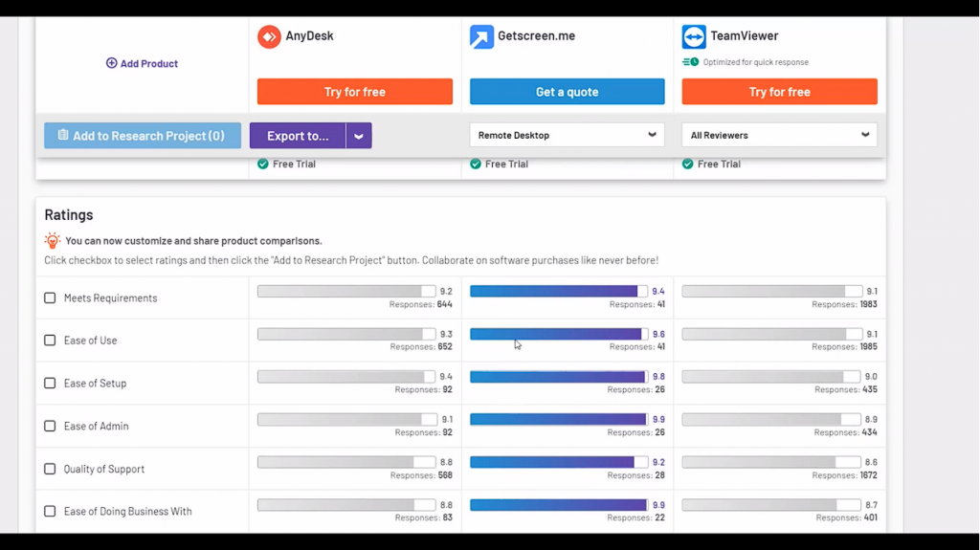Click the Ease of Doing Business With label
Viewport: 980px width, 550px height.
128,511
